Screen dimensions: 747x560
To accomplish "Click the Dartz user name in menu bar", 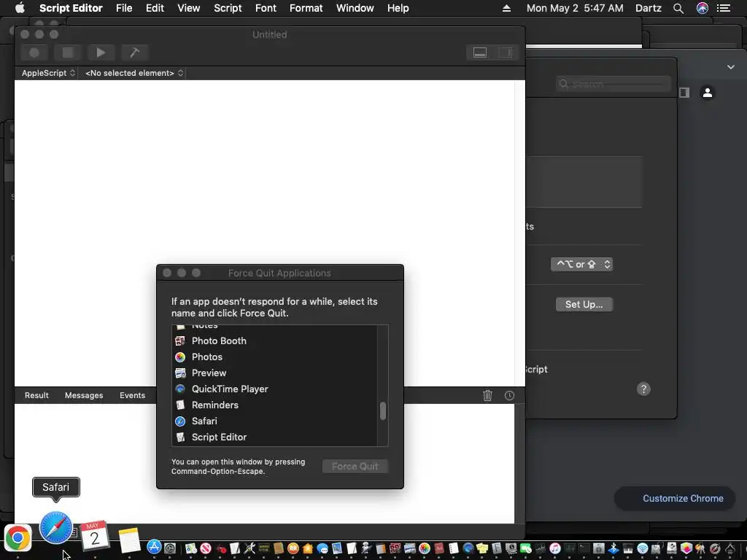I will click(648, 8).
